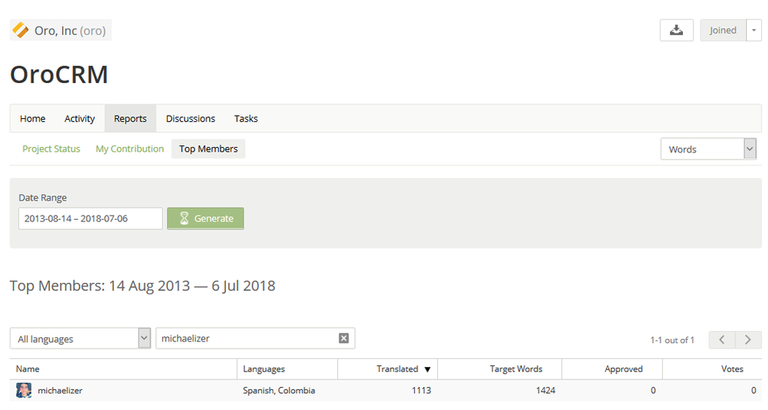Screen dimensions: 768x410
Task: Click michaelizer's avatar thumbnail
Action: pos(24,391)
